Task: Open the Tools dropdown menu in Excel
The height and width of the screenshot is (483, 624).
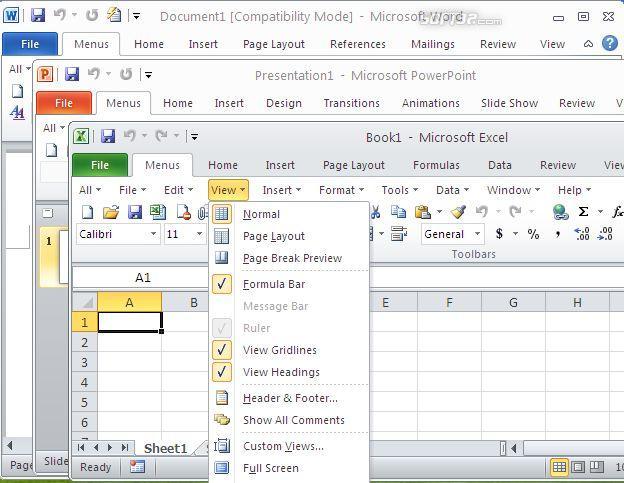Action: coord(400,190)
